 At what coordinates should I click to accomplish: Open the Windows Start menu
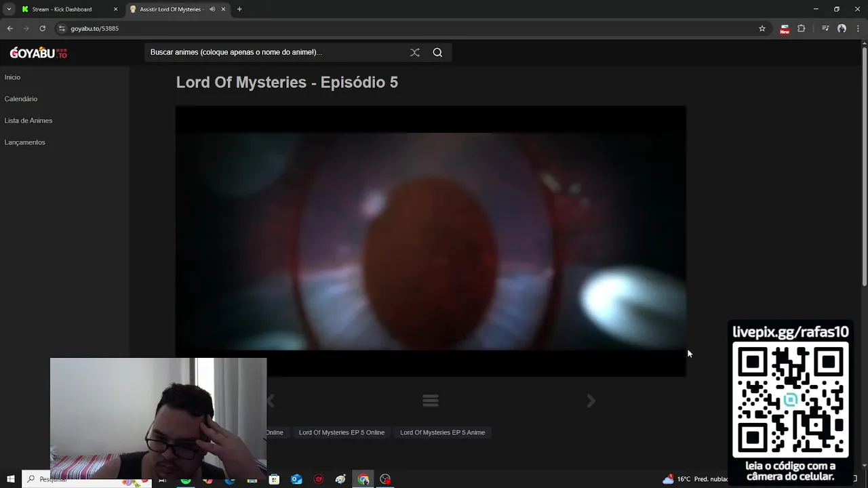tap(11, 479)
